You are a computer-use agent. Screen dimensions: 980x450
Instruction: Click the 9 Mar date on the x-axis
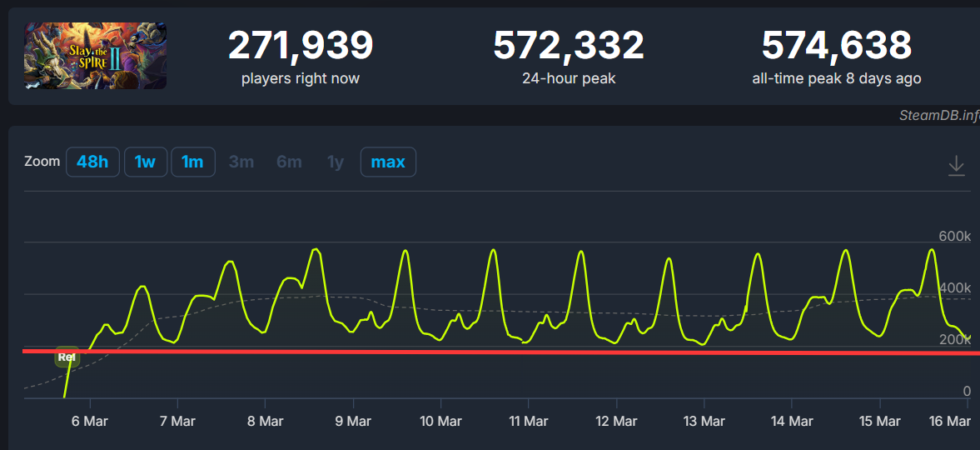[353, 422]
